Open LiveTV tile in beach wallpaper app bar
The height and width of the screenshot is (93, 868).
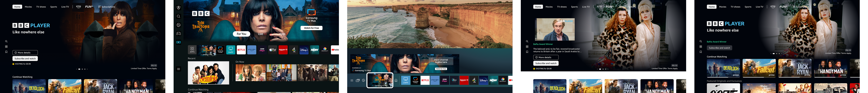pos(406,80)
